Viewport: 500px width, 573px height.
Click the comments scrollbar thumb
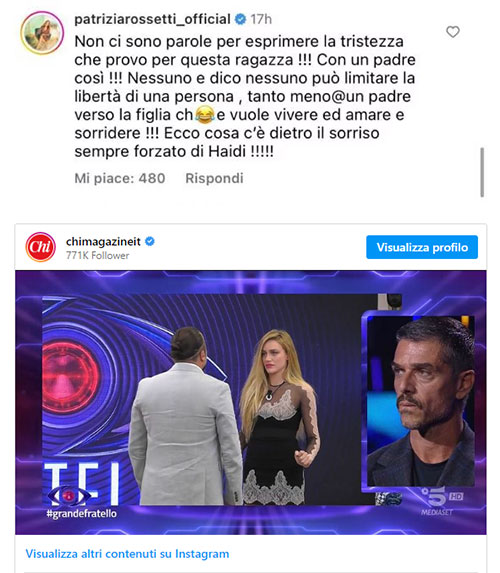pos(482,172)
